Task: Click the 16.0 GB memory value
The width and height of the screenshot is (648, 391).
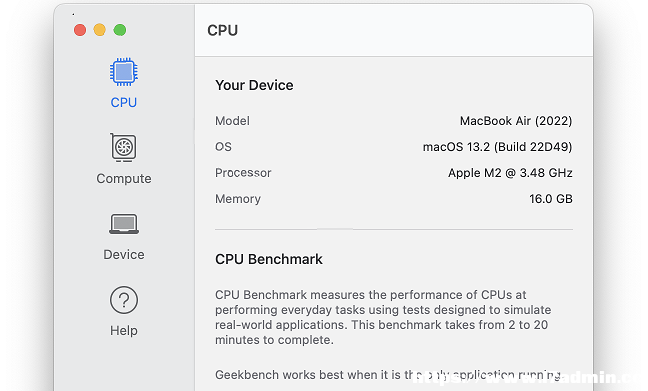Action: tap(551, 199)
